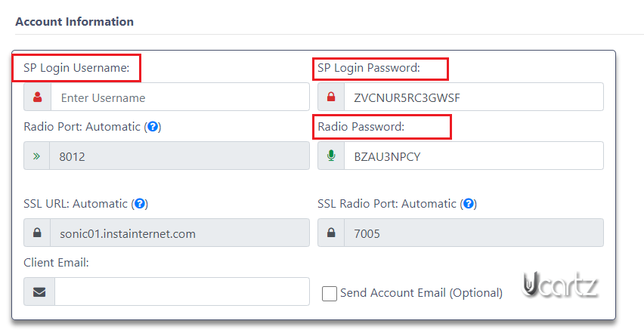Click the padlock icon beside SSL Radio Port

click(x=331, y=233)
